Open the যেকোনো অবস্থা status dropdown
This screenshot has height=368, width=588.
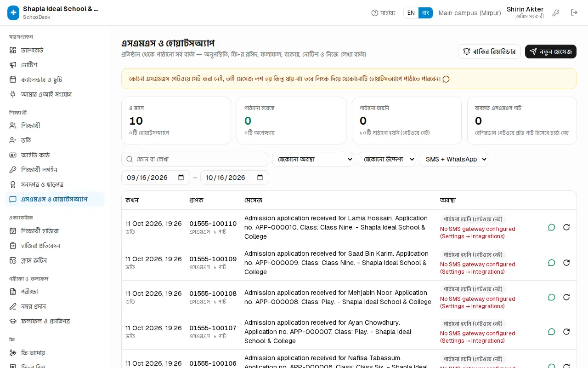point(313,159)
